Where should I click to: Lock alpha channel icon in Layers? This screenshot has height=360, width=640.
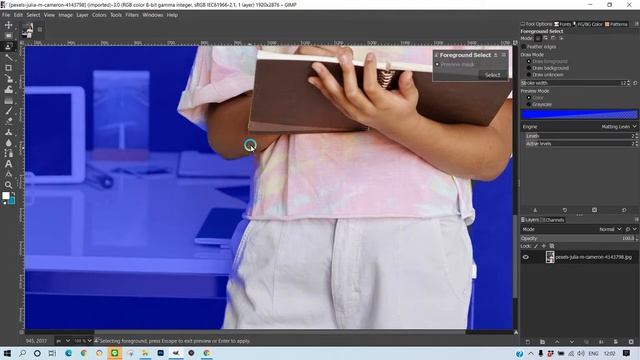[x=552, y=246]
